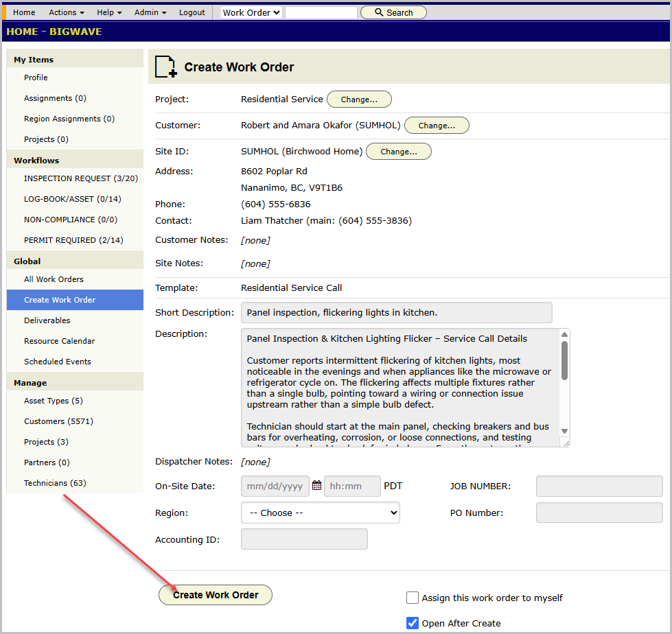Image resolution: width=672 pixels, height=634 pixels.
Task: Click Change button next to Site ID
Action: 399,152
